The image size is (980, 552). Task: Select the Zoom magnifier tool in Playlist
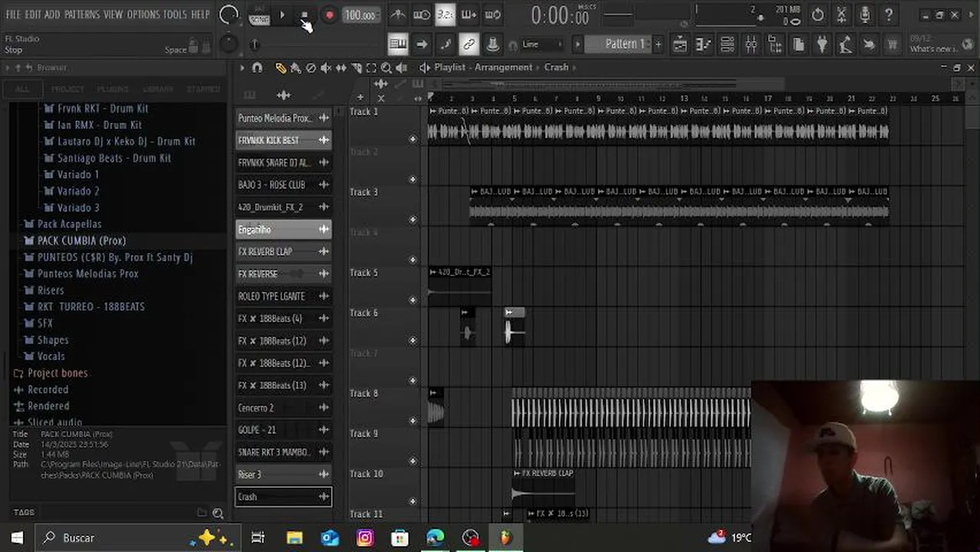pos(386,67)
